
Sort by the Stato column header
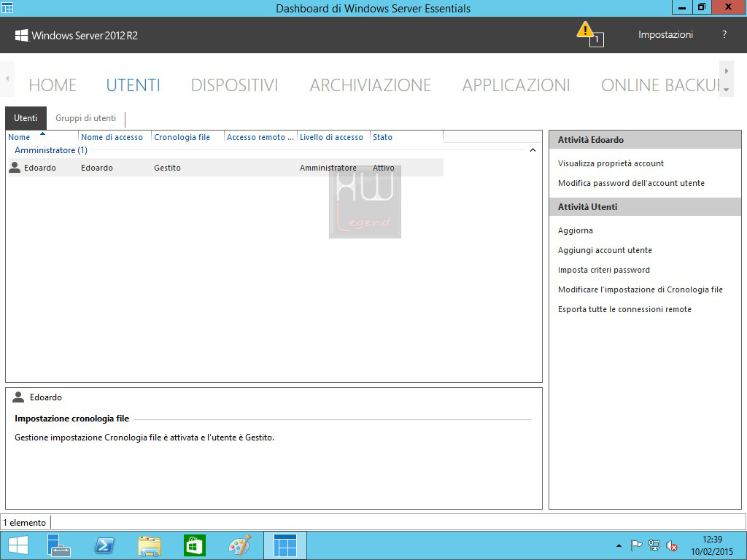(406, 137)
